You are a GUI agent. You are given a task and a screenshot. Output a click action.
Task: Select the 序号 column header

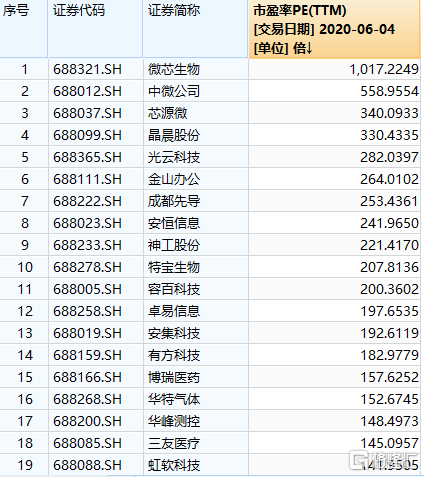click(x=23, y=29)
